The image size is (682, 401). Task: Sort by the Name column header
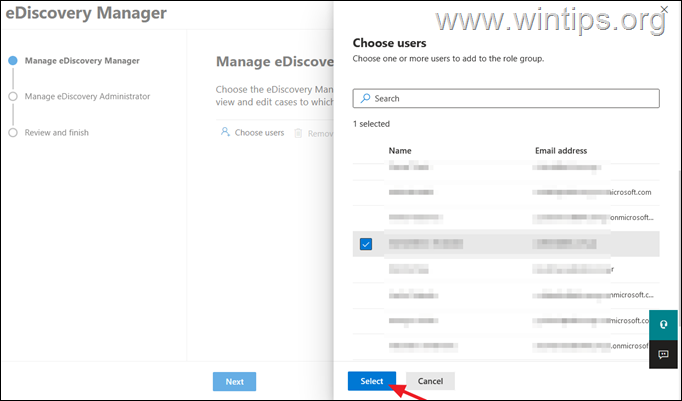click(x=400, y=150)
